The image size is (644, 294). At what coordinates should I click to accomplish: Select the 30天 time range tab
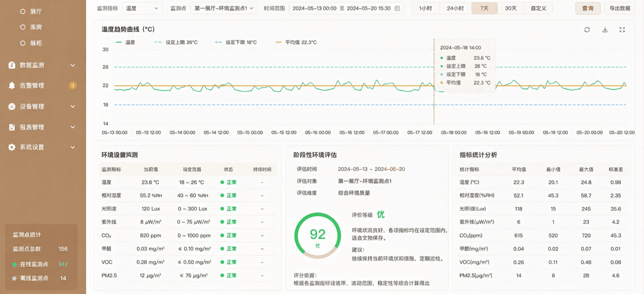[511, 8]
